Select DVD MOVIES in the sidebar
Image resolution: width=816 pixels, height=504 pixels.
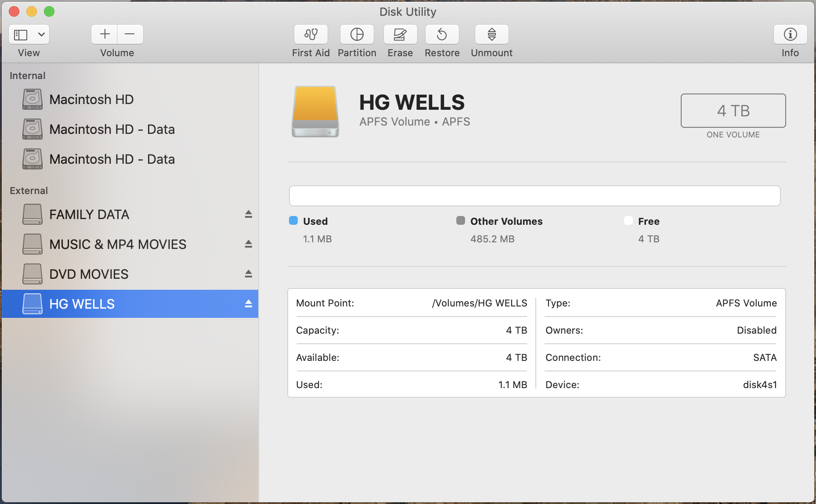130,274
